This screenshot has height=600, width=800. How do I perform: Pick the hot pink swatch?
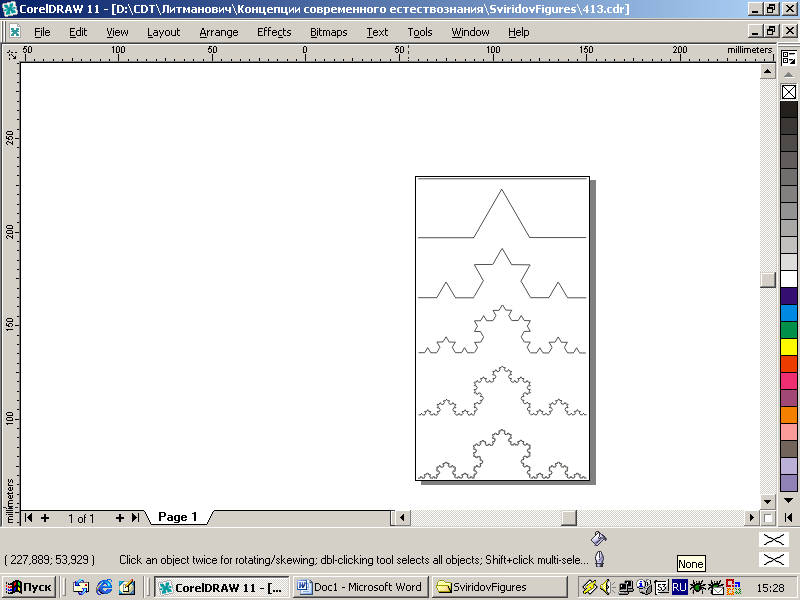click(x=789, y=381)
